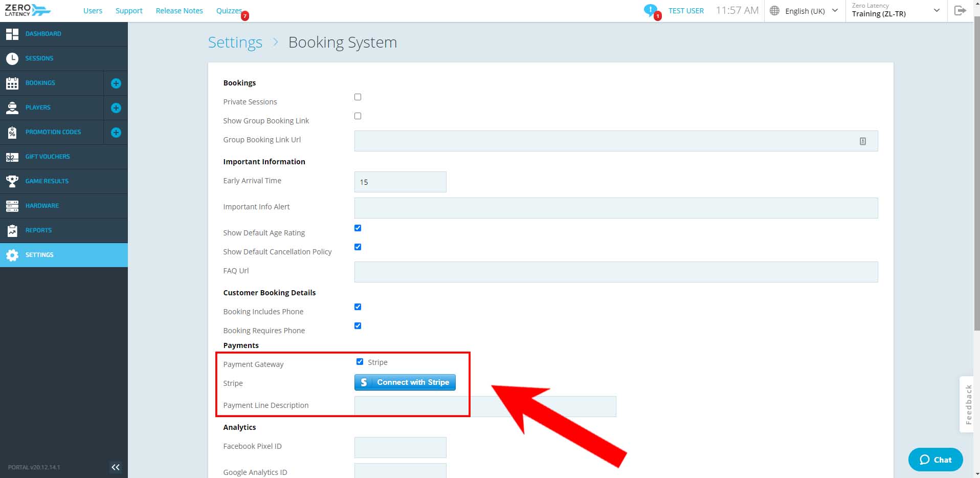The width and height of the screenshot is (980, 478).
Task: Click the TEST USER link
Action: pyautogui.click(x=686, y=11)
